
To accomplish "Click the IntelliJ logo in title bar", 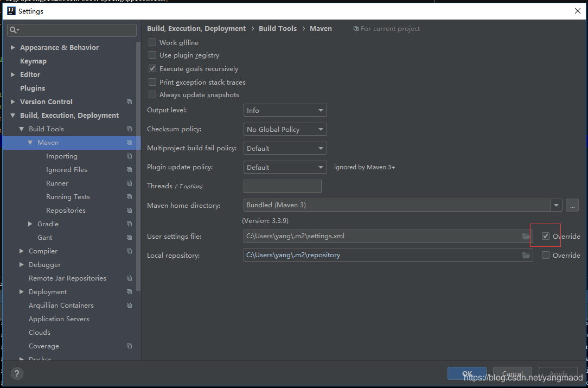I will (x=11, y=11).
